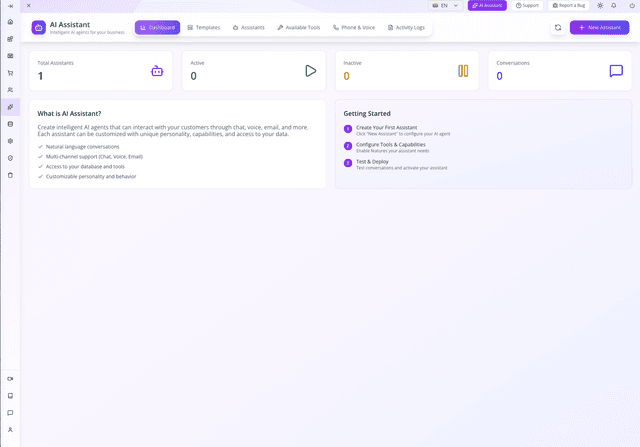Open the home icon in left sidebar

tap(10, 21)
